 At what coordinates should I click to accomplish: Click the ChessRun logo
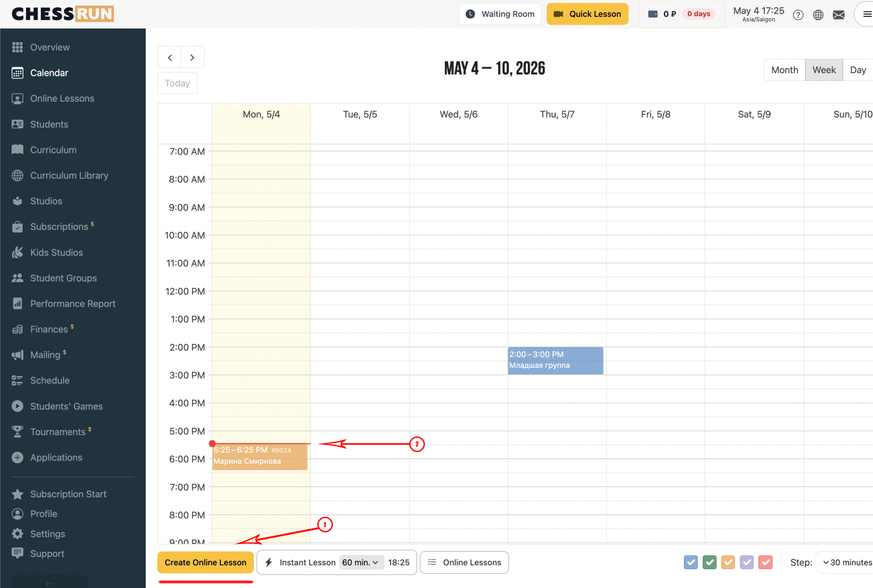63,14
